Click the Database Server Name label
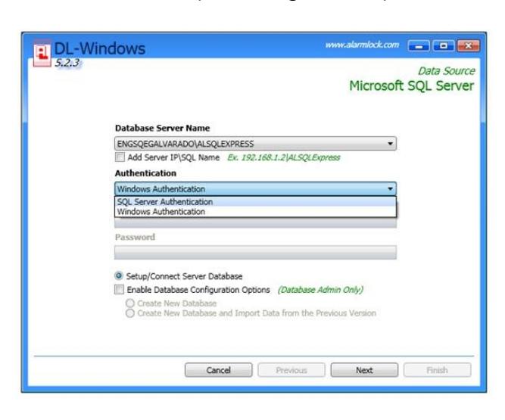 click(162, 128)
